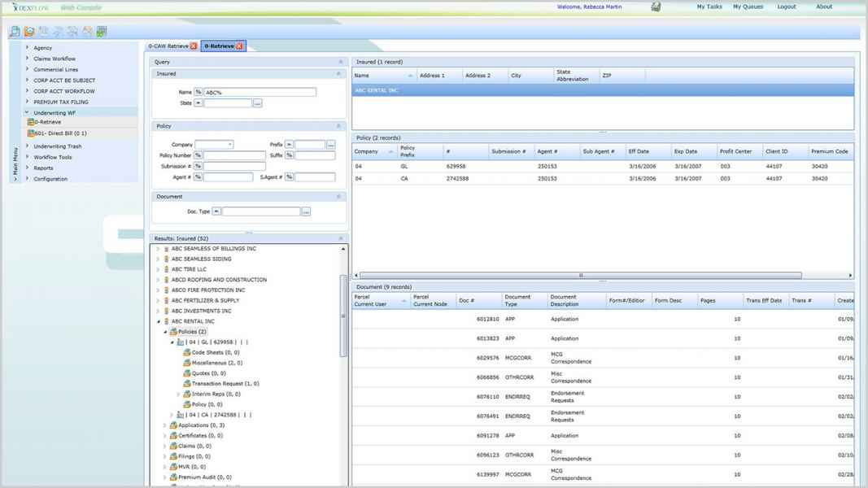Open the 601- Direct Bill queue icon
Screen dimensions: 868x488
[31, 133]
